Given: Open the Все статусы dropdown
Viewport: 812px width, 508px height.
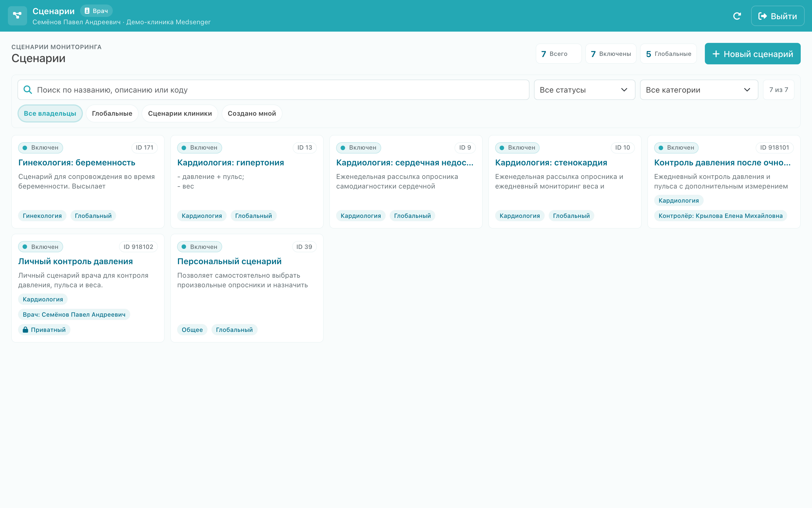Looking at the screenshot, I should pos(584,90).
